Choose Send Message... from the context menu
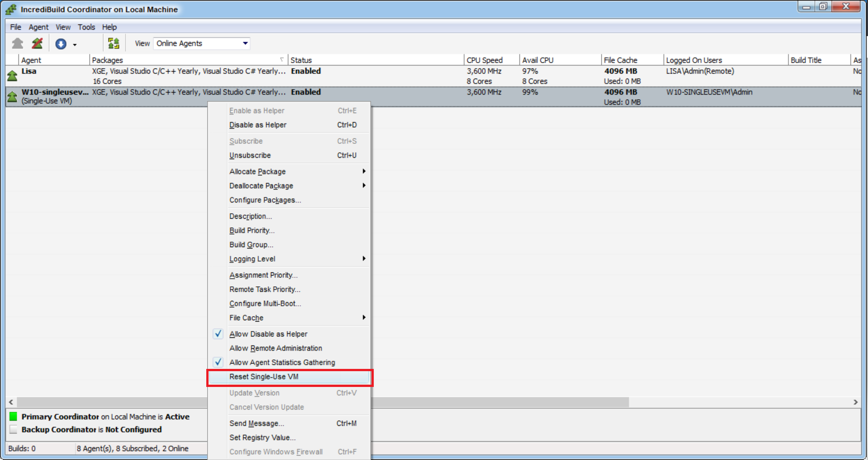Screen dimensions: 868x460 pos(289,423)
